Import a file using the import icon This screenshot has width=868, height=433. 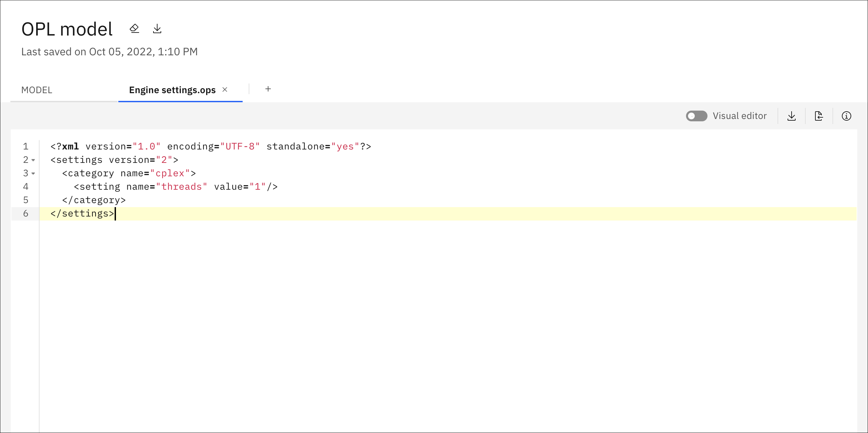(819, 116)
